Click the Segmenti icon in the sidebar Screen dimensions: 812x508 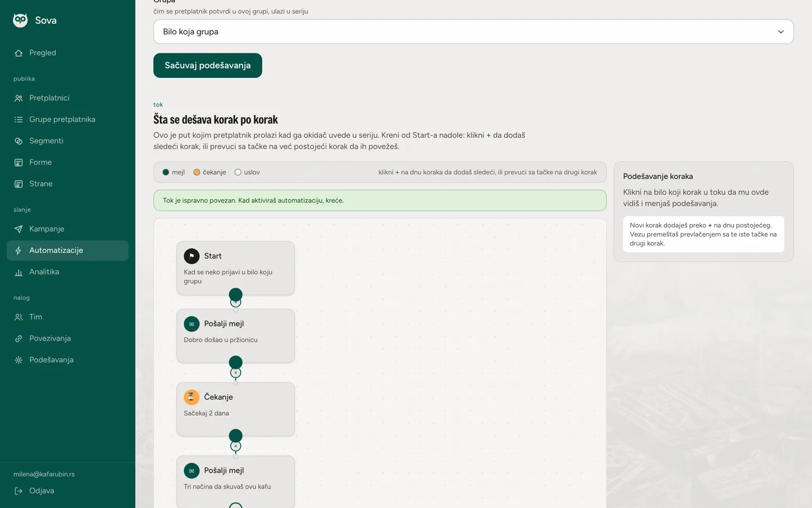coord(19,141)
